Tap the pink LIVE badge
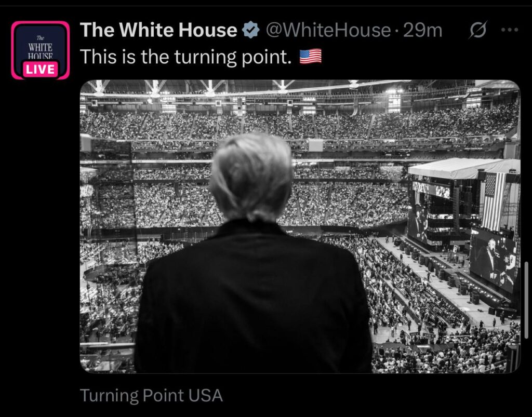The image size is (532, 417). (41, 69)
